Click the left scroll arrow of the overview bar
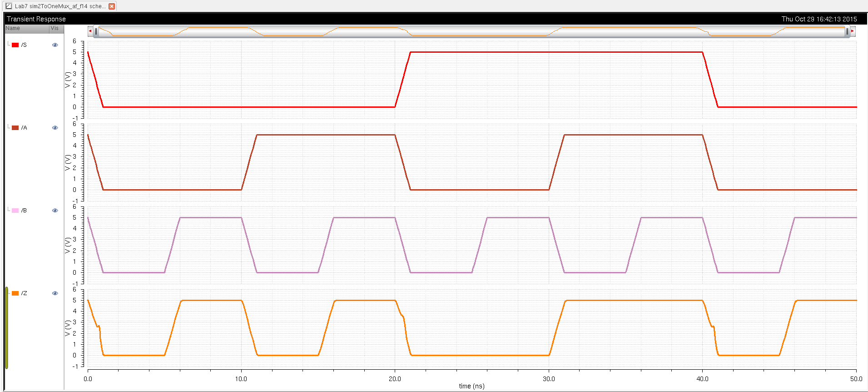This screenshot has height=392, width=868. (90, 31)
